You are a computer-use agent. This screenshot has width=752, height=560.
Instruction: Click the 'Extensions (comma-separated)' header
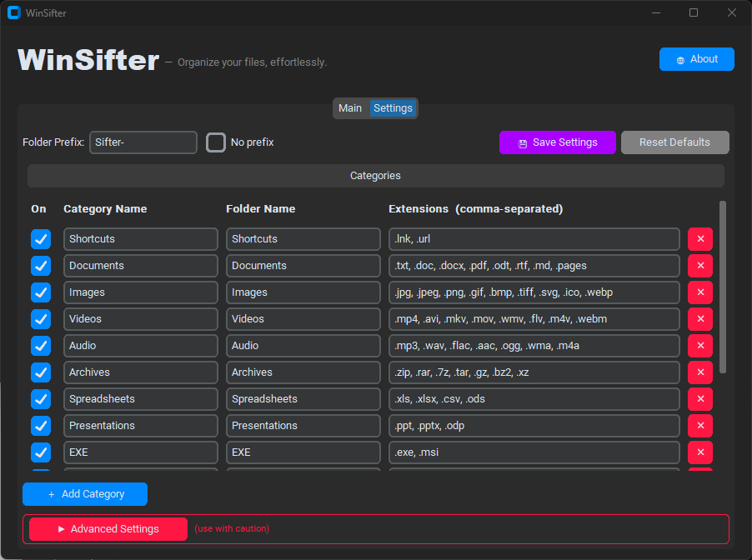coord(476,209)
